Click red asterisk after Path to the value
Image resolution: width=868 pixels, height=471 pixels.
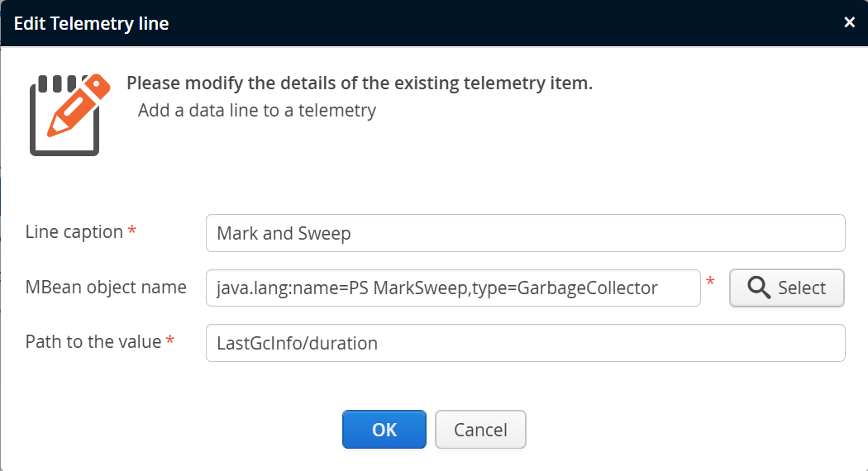pyautogui.click(x=170, y=340)
